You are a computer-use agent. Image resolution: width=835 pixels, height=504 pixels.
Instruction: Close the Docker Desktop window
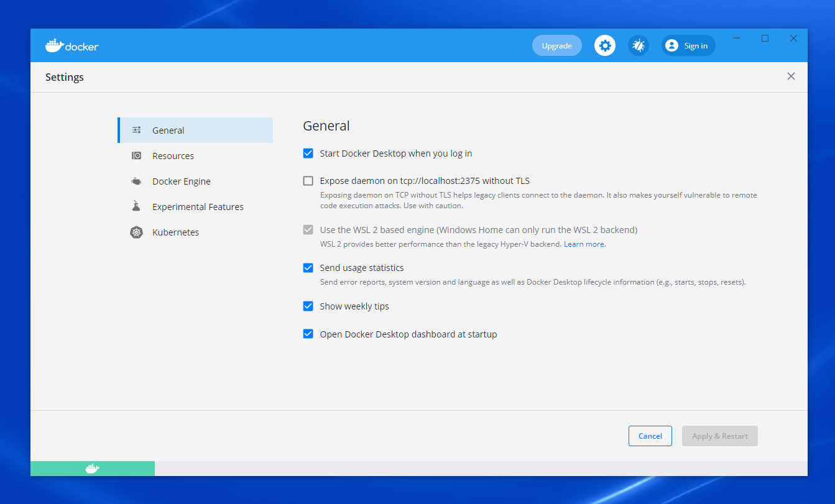[x=793, y=39]
